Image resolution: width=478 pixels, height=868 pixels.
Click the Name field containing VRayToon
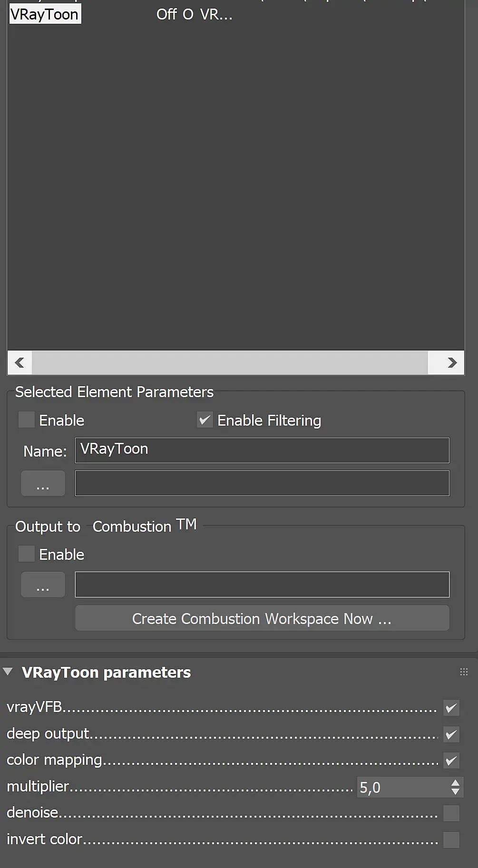coord(262,450)
